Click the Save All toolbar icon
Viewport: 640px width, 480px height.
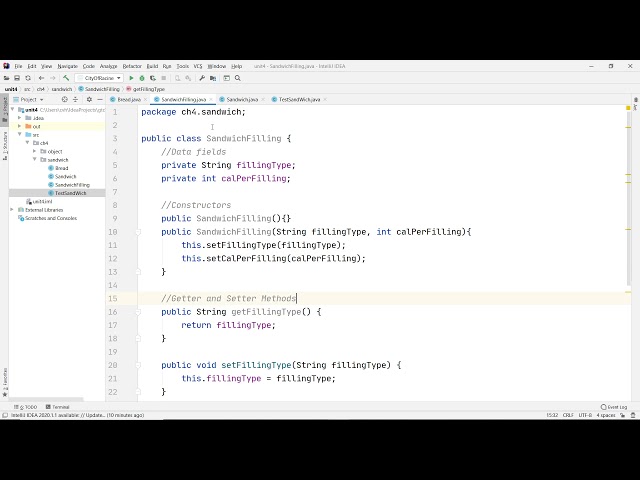(17, 78)
